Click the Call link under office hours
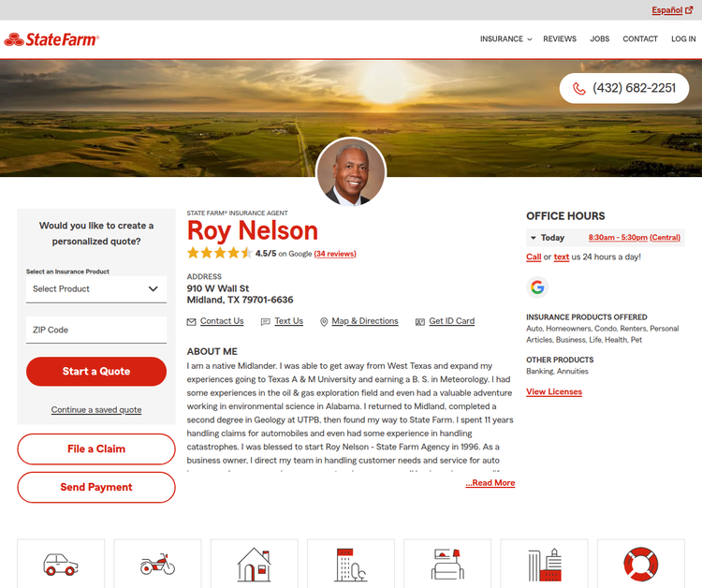The image size is (702, 588). 534,257
